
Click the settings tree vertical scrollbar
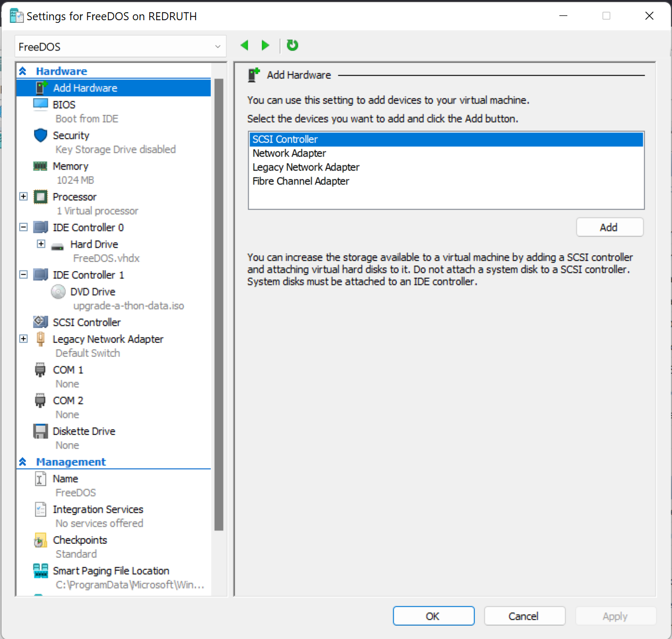(x=219, y=303)
